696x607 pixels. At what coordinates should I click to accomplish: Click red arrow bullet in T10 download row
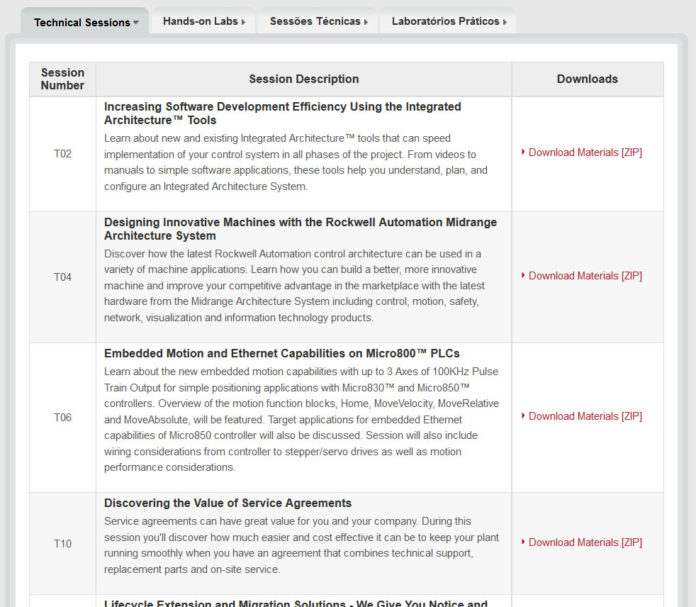coord(523,542)
